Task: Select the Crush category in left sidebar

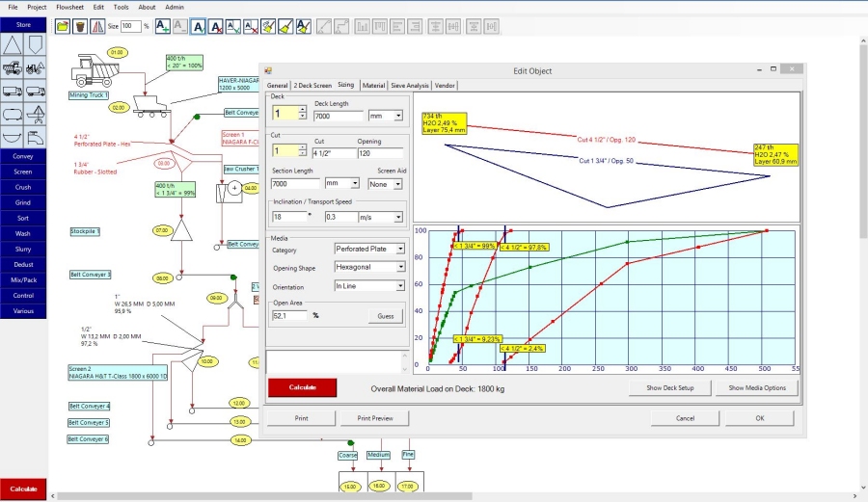Action: pyautogui.click(x=23, y=187)
